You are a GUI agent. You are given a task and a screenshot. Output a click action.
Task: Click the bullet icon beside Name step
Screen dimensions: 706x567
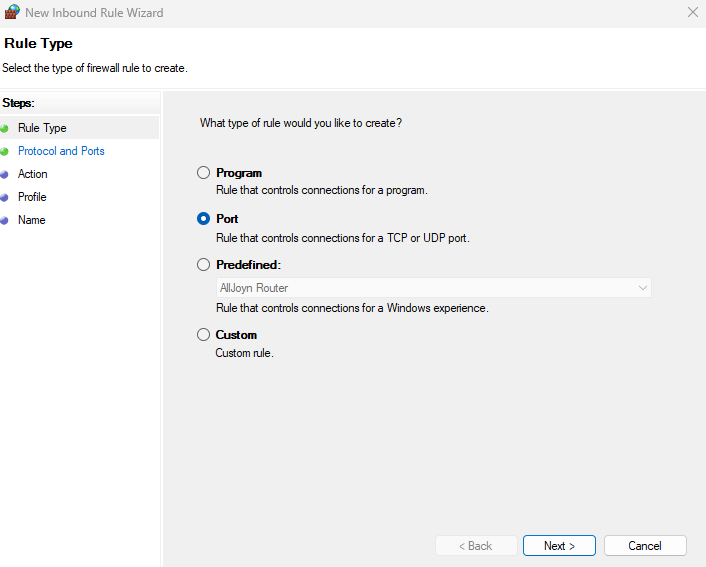(5, 220)
